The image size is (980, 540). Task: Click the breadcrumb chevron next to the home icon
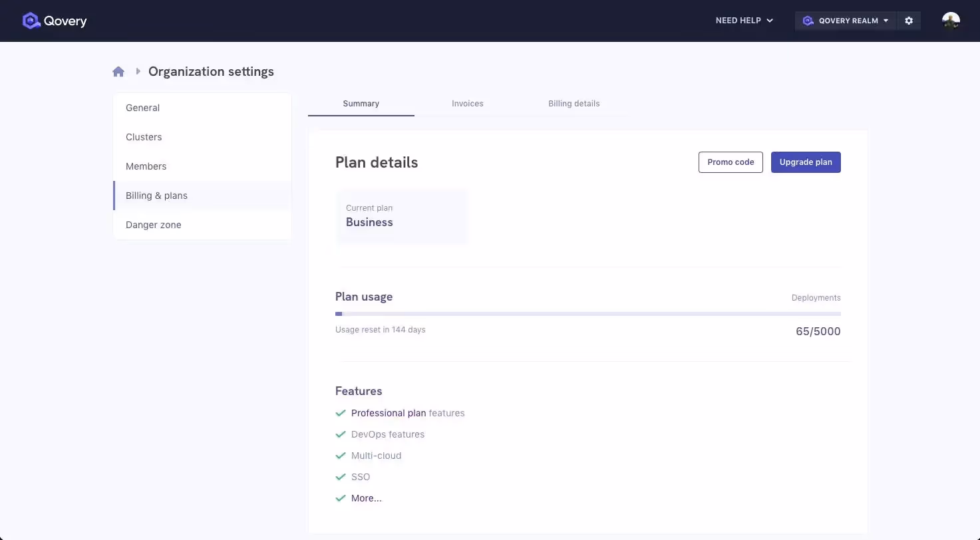tap(137, 71)
